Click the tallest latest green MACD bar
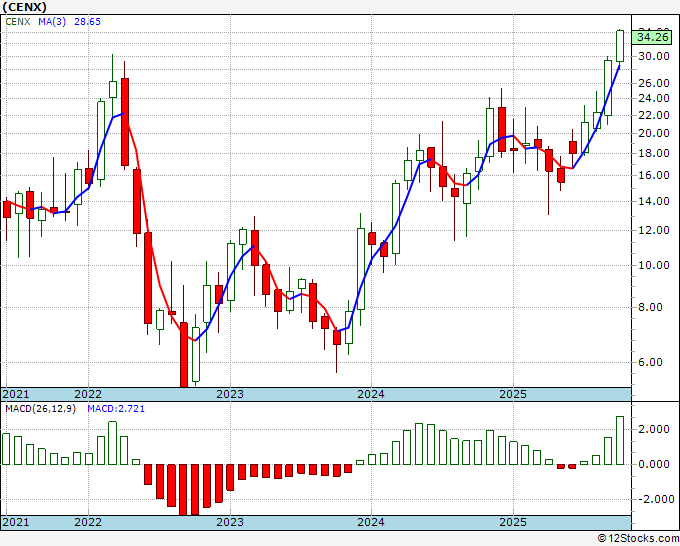 click(620, 440)
